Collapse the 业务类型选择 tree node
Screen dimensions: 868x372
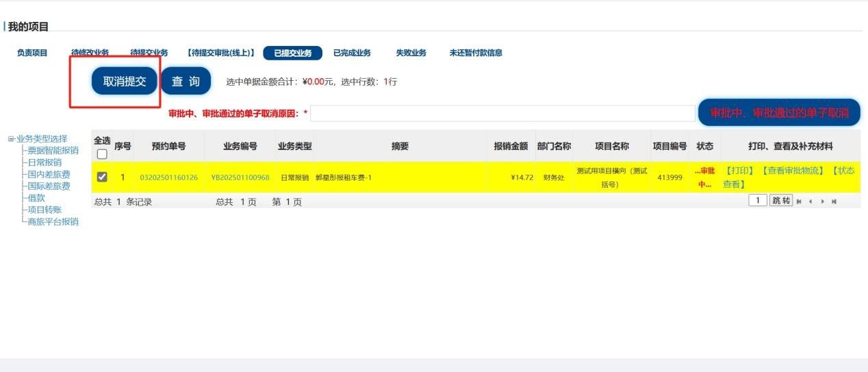click(x=11, y=139)
